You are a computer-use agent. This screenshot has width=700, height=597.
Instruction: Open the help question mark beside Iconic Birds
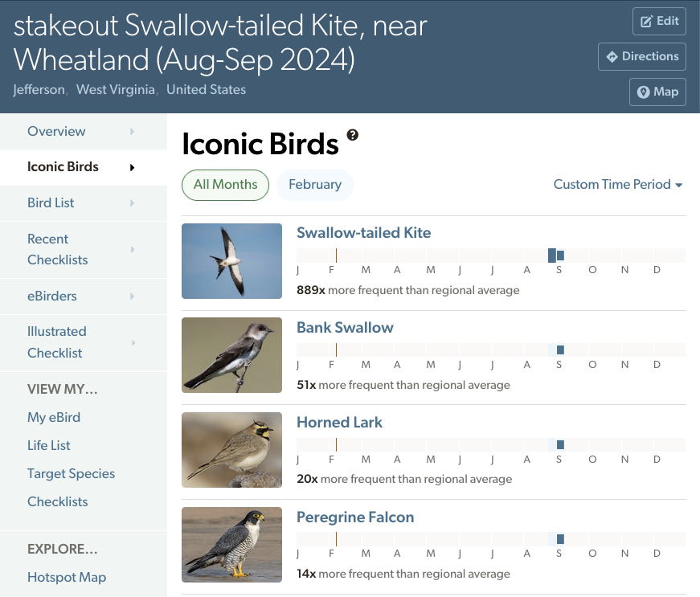point(351,136)
